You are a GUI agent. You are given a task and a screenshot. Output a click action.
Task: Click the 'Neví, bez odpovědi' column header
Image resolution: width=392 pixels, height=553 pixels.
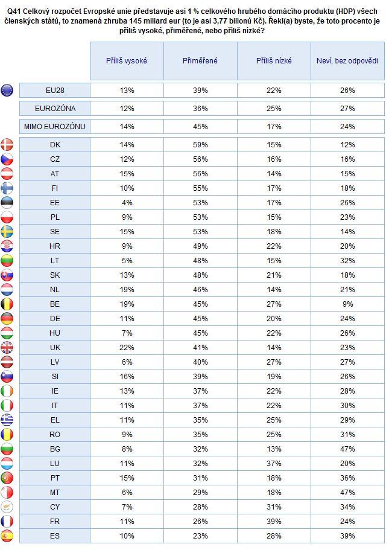(347, 60)
